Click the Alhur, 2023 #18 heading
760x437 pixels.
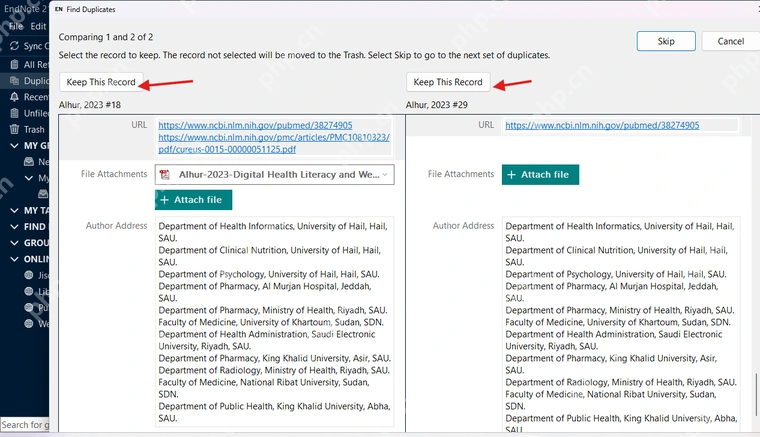[90, 105]
